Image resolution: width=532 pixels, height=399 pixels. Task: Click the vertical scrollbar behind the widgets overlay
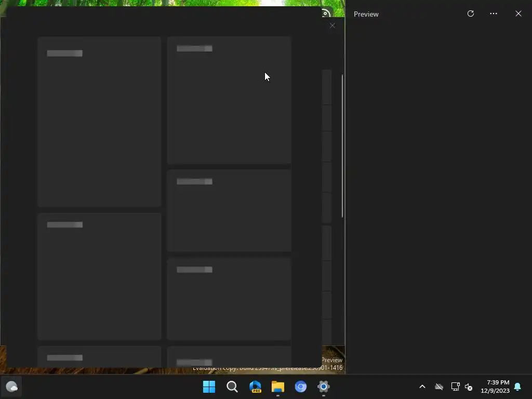pyautogui.click(x=342, y=146)
